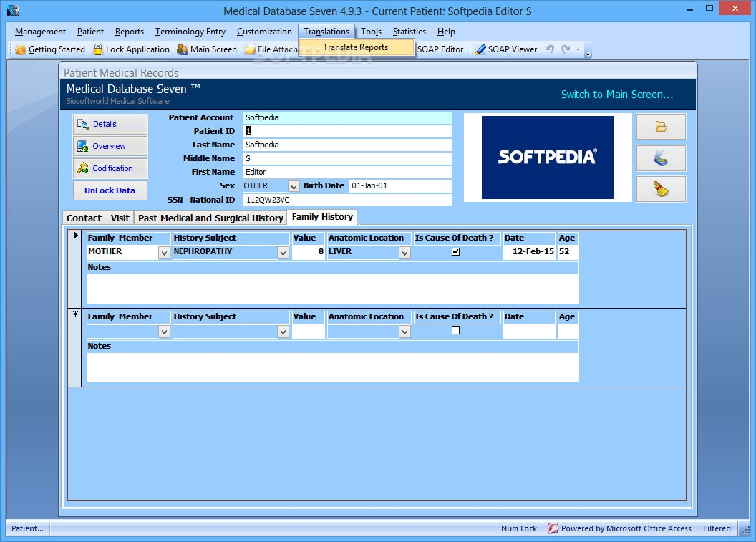Click the Undo arrow in toolbar
The image size is (756, 542).
tap(549, 49)
